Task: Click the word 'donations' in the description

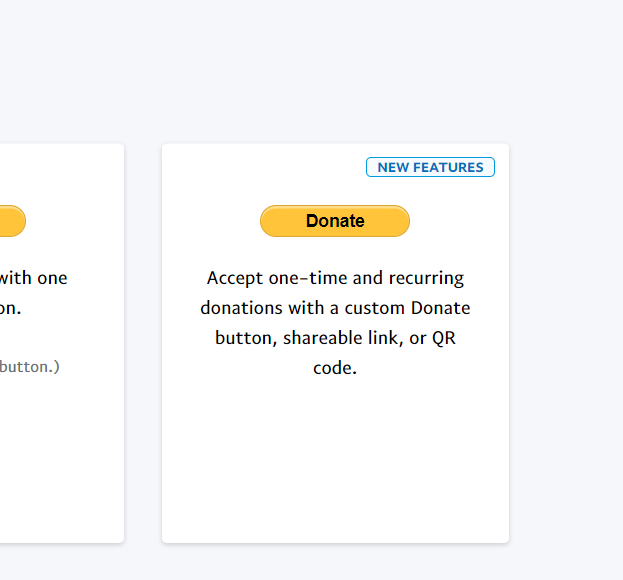Action: pos(241,307)
